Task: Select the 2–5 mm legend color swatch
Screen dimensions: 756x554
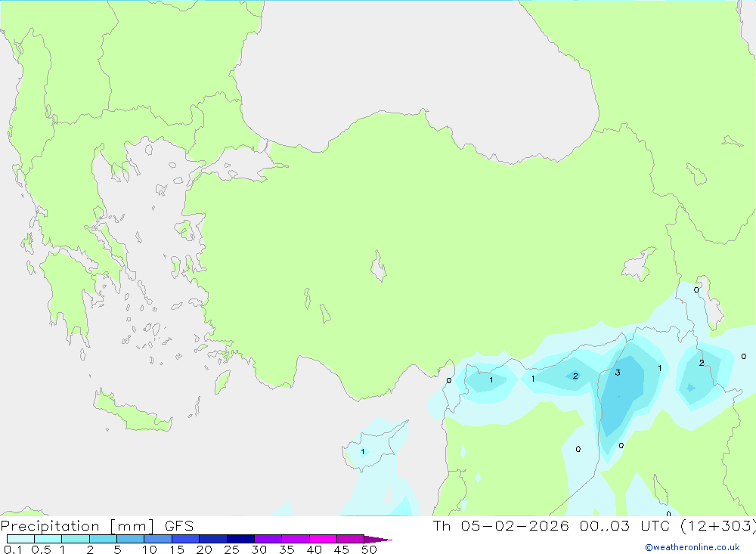Action: (x=103, y=539)
